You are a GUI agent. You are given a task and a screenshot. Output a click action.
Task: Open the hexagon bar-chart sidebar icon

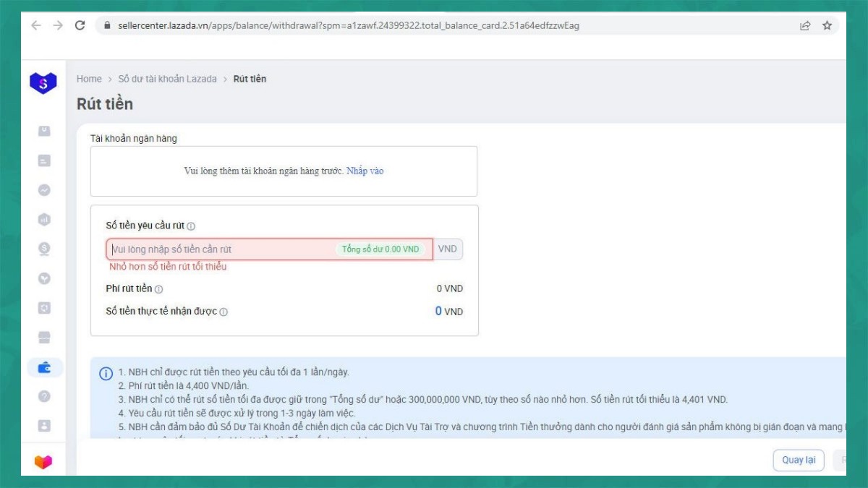point(44,219)
